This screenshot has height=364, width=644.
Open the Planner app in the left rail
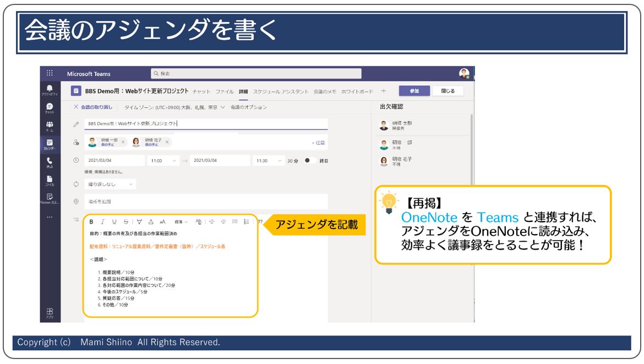click(x=50, y=198)
